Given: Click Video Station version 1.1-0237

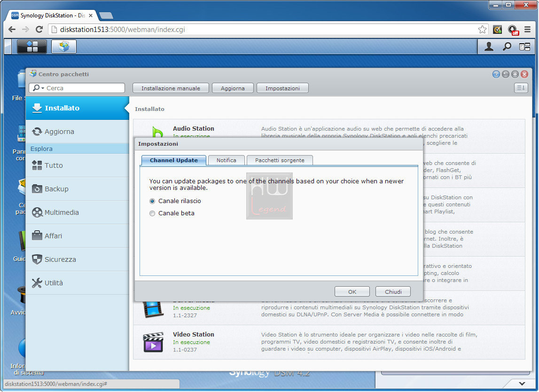Looking at the screenshot, I should [185, 350].
